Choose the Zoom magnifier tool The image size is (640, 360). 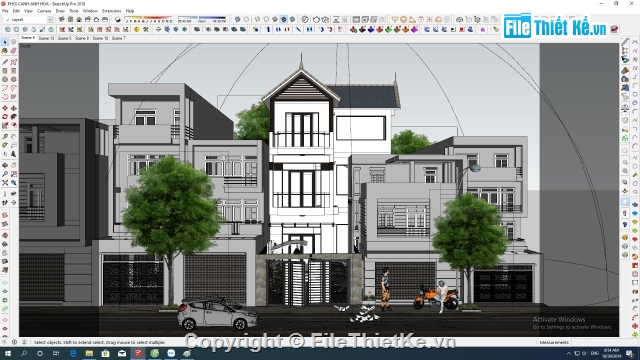pos(5,174)
